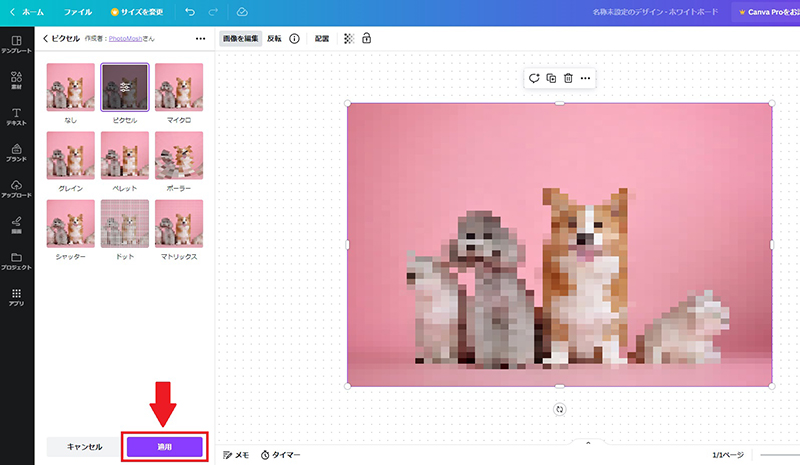Image resolution: width=800 pixels, height=465 pixels.
Task: Click 配置 position option
Action: tap(322, 39)
